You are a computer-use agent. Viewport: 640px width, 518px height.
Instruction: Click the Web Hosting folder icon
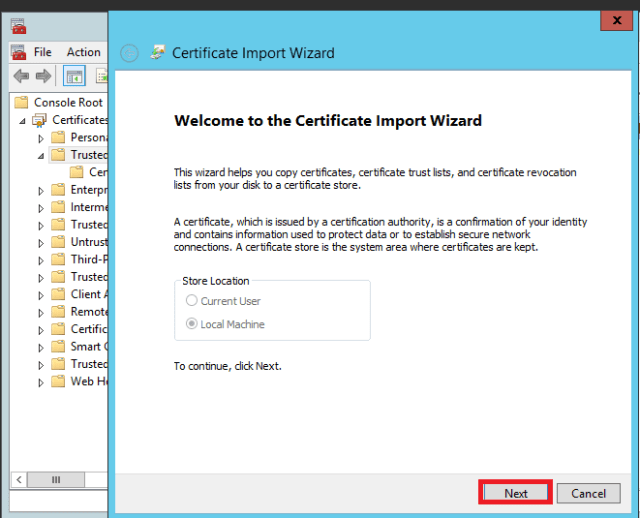click(58, 381)
